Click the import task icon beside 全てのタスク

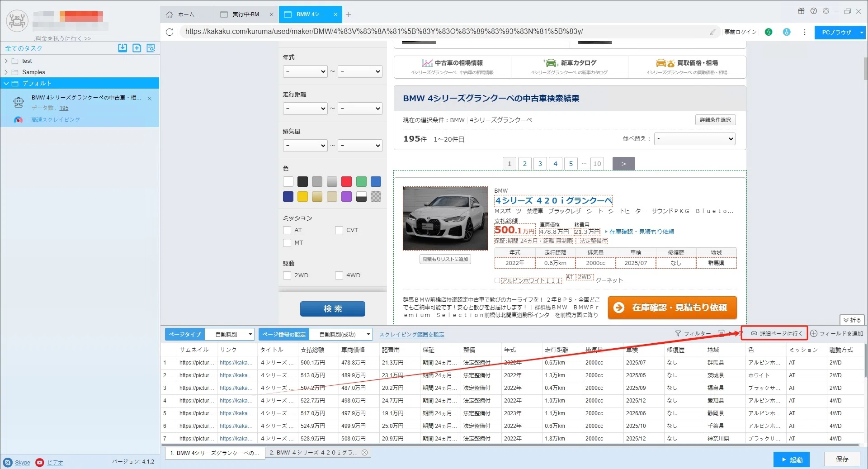[123, 48]
